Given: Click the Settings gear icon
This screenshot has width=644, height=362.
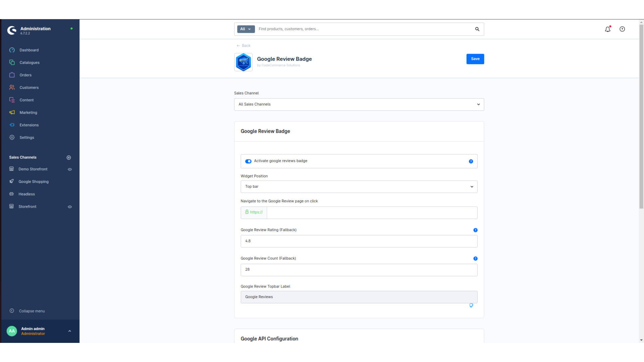Looking at the screenshot, I should click(x=12, y=137).
